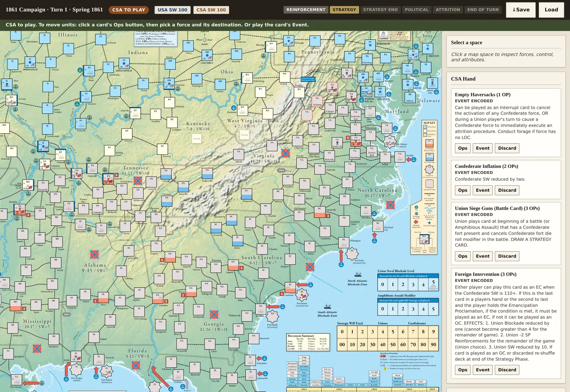Go to the POLITICAL phase chip
Viewport: 570px width, 392px height.
[x=416, y=10]
